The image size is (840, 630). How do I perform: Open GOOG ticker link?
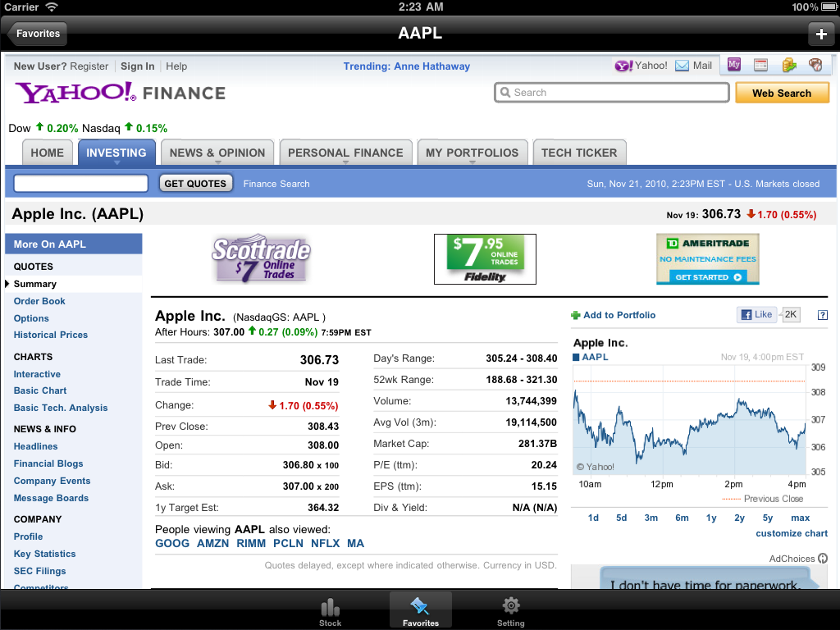(172, 543)
